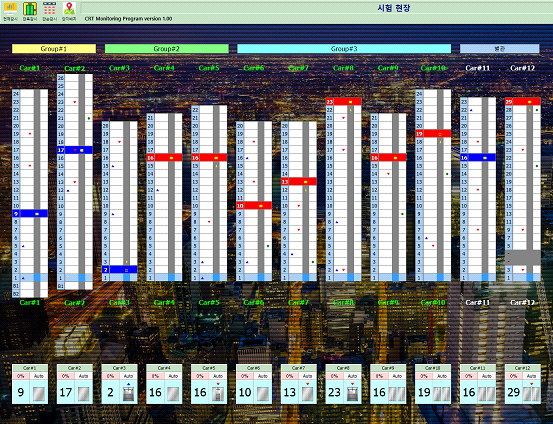The image size is (553, 424).
Task: Select the light-blue annex group bar
Action: pyautogui.click(x=499, y=49)
